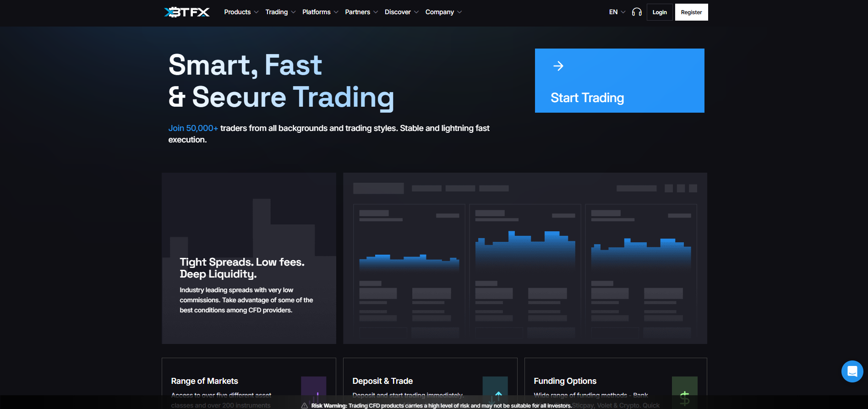Open the headset support icon
The height and width of the screenshot is (409, 868).
coord(637,12)
